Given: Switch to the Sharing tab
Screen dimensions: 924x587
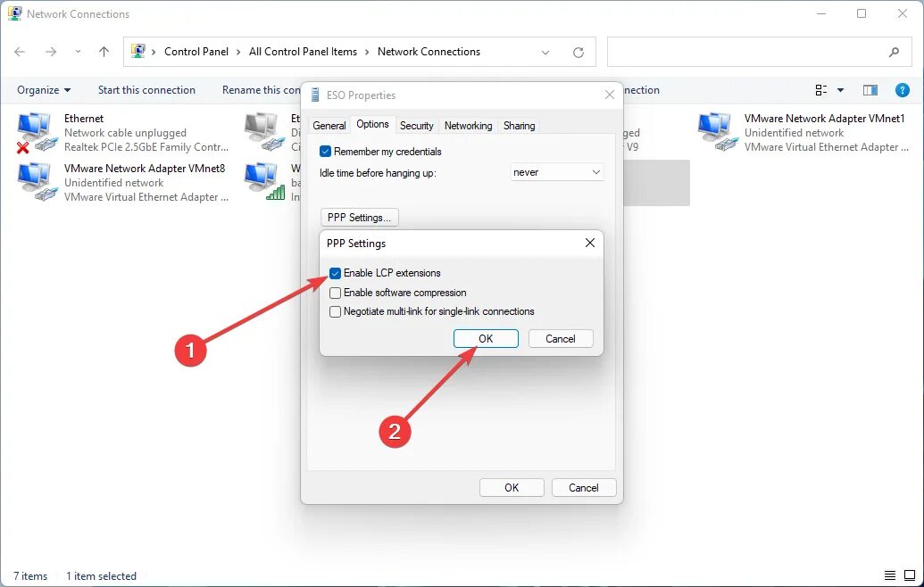Looking at the screenshot, I should (x=520, y=126).
